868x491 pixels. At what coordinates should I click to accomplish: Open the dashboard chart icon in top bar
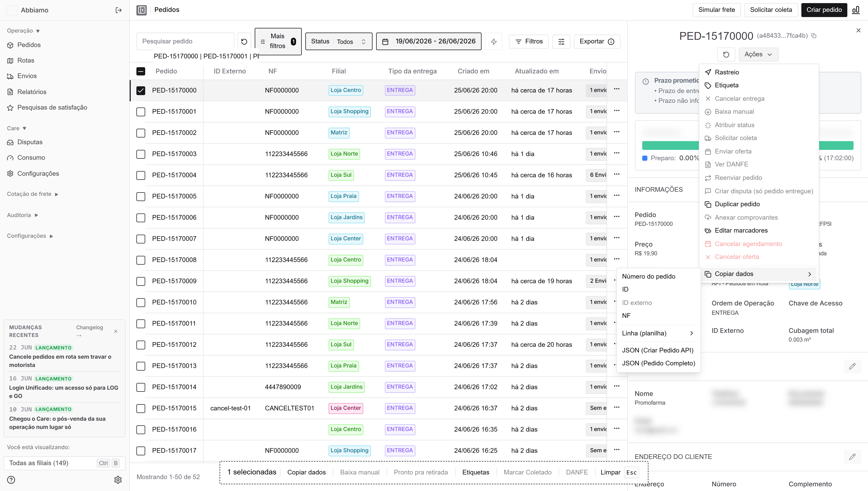click(x=856, y=10)
